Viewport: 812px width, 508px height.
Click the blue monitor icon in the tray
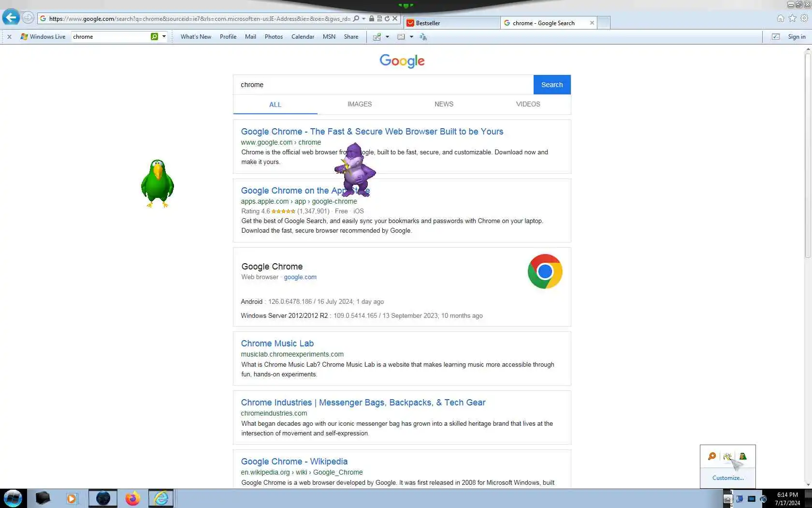click(752, 499)
